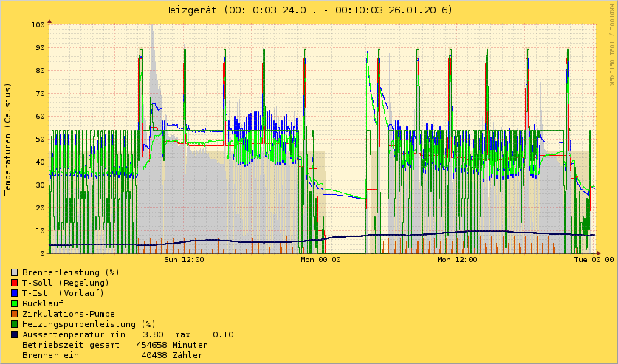618x364 pixels.
Task: Click the y-axis label 70
Action: [40, 93]
